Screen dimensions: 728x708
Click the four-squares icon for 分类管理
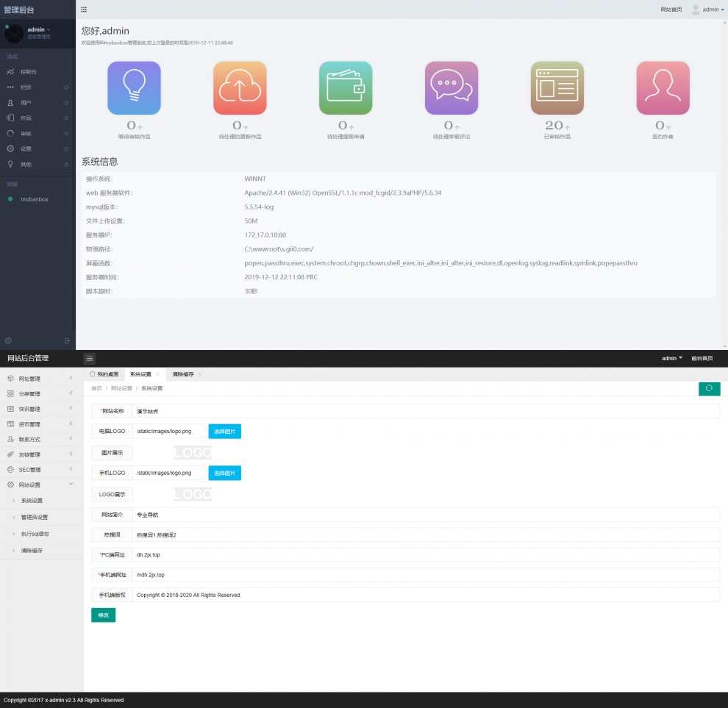coord(11,393)
